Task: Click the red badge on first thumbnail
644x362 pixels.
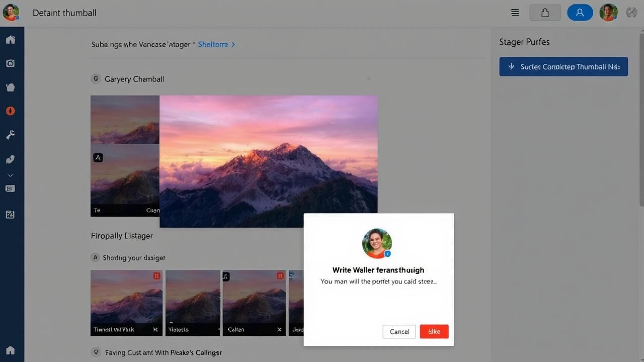Action: point(157,276)
